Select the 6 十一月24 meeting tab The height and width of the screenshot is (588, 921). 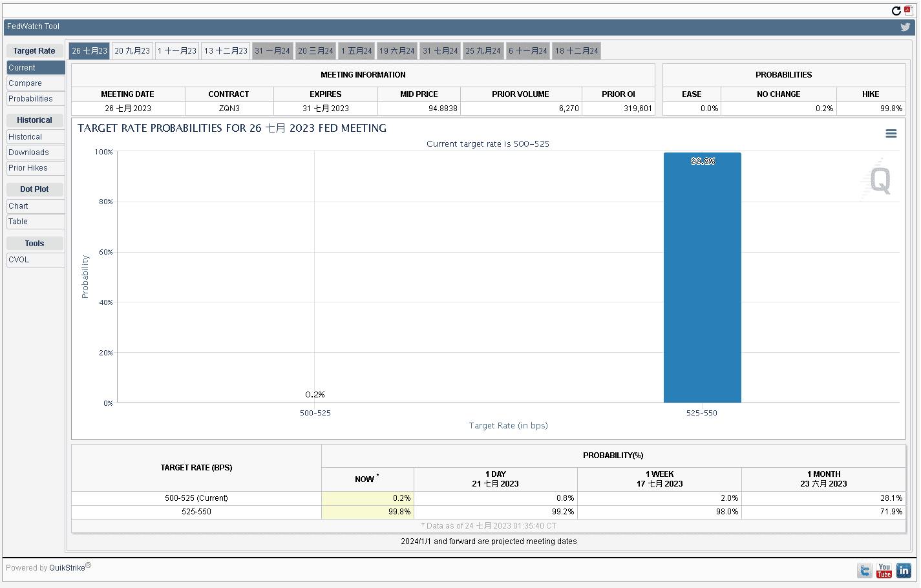[x=528, y=51]
